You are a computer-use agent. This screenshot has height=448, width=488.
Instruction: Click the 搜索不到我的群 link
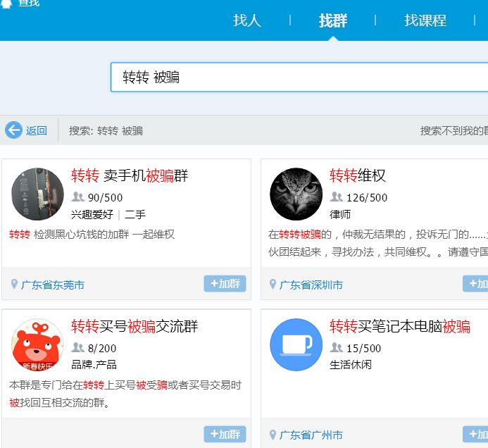coord(454,130)
